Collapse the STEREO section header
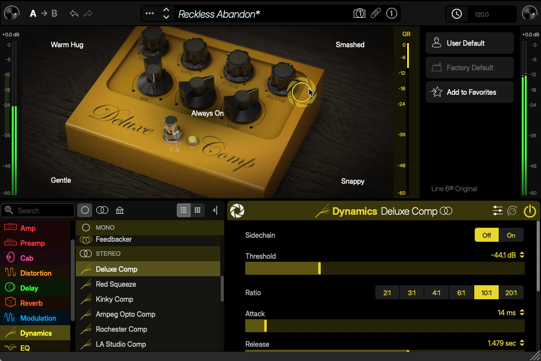The width and height of the screenshot is (541, 361). (x=148, y=254)
